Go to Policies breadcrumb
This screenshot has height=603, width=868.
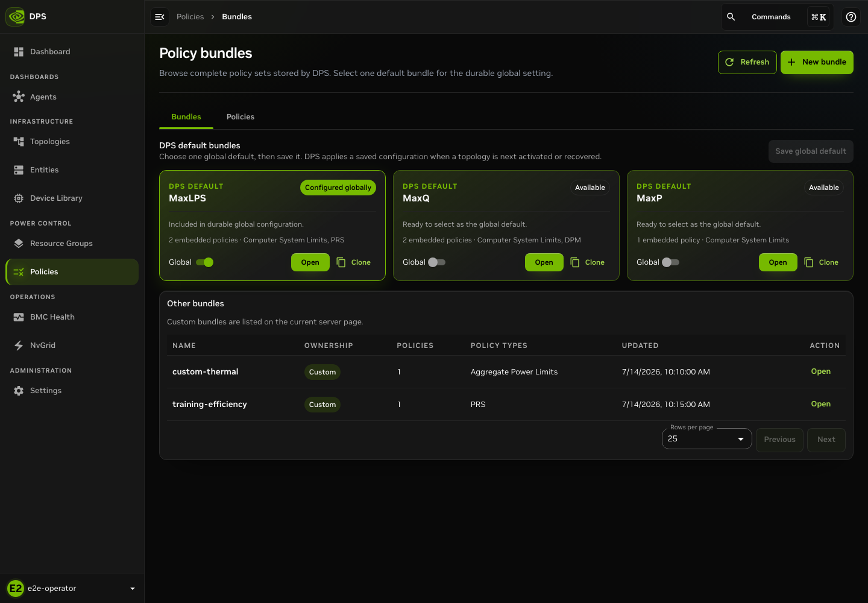tap(190, 17)
